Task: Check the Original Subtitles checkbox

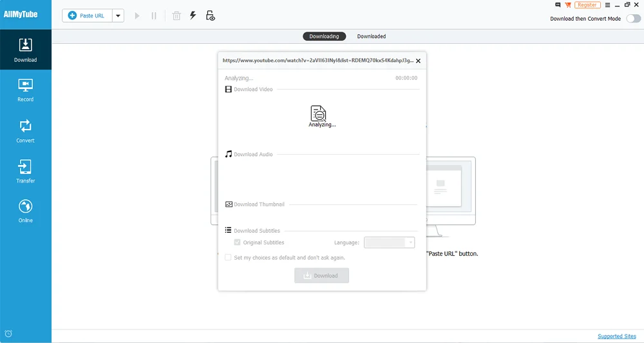Action: click(x=237, y=242)
